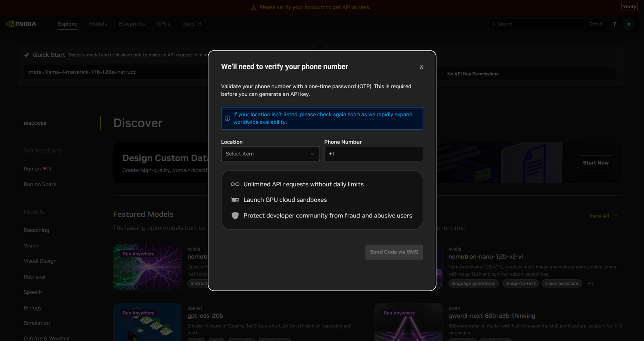Open Run on Spark in sidebar
The width and height of the screenshot is (644, 341).
[x=40, y=184]
